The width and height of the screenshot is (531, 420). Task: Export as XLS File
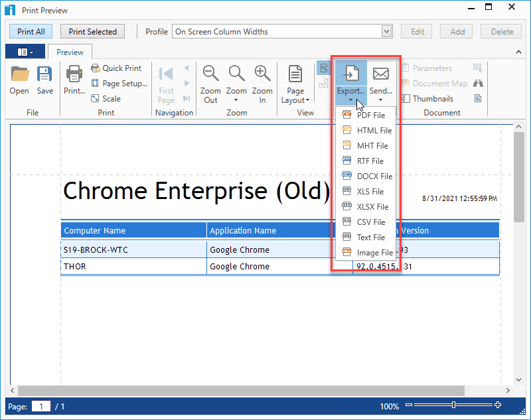366,191
